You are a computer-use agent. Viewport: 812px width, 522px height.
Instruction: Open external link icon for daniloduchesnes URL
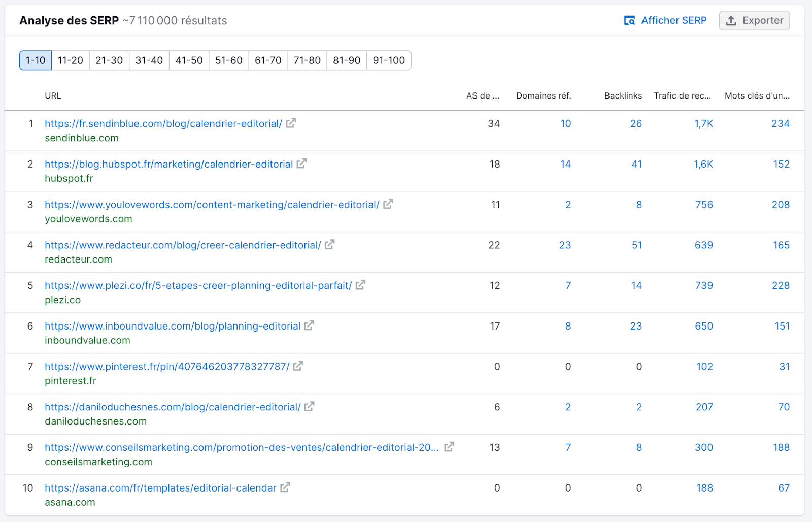[x=310, y=407]
